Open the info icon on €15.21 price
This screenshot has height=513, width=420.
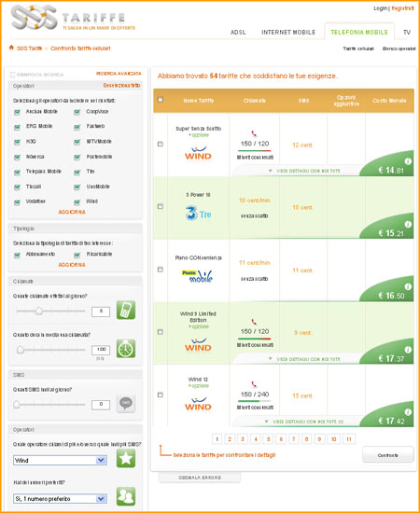coord(408,225)
